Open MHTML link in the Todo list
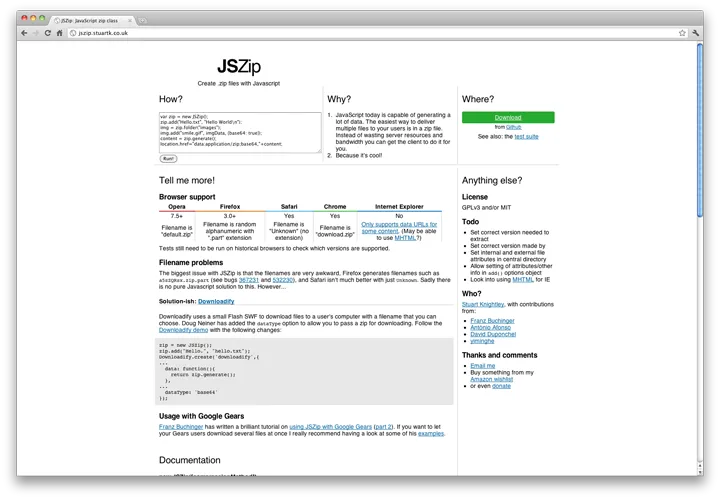 point(523,280)
